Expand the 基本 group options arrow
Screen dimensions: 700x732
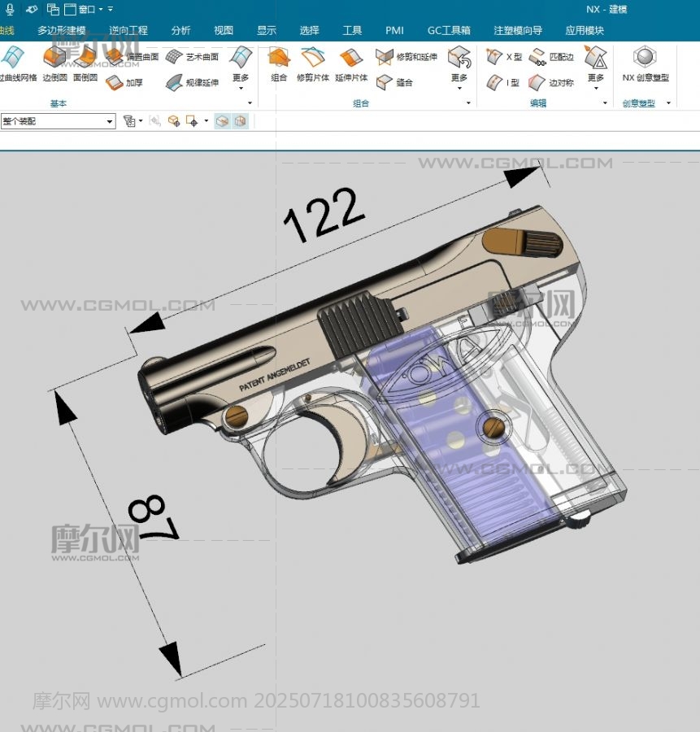click(250, 103)
